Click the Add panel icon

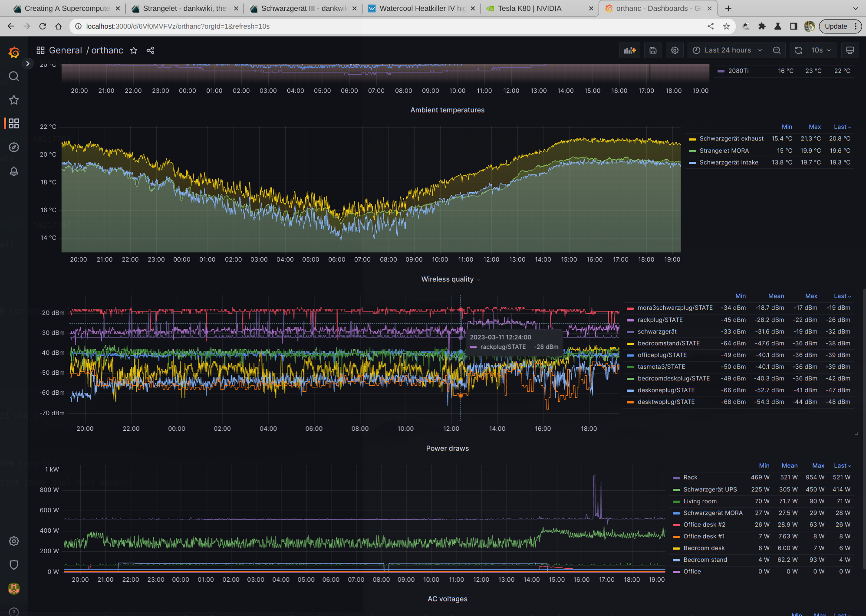tap(629, 50)
